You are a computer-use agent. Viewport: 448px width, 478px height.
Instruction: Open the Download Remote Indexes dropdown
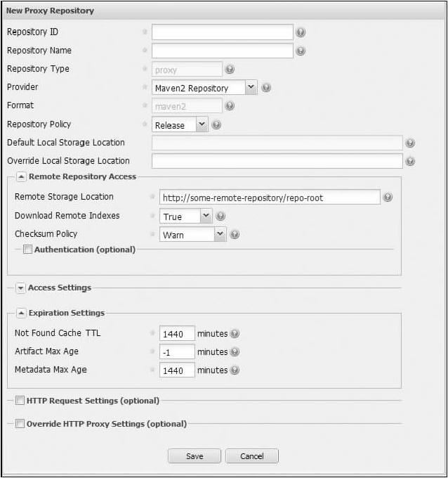(x=205, y=217)
